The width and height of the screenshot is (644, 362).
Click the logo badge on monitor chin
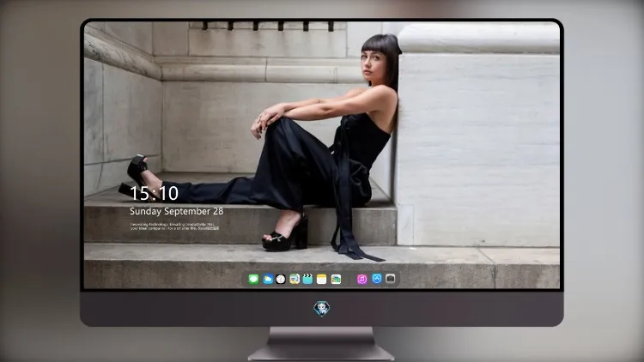point(322,309)
